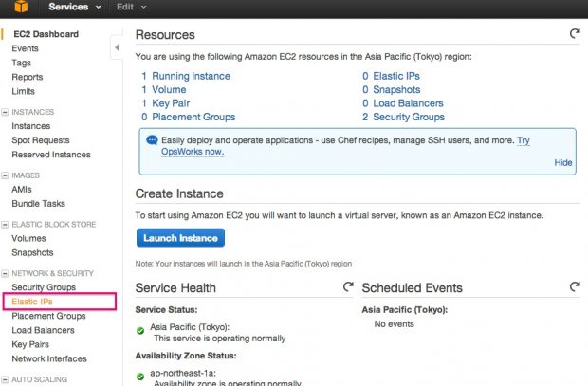
Task: Open Security Groups in the sidebar
Action: [44, 287]
